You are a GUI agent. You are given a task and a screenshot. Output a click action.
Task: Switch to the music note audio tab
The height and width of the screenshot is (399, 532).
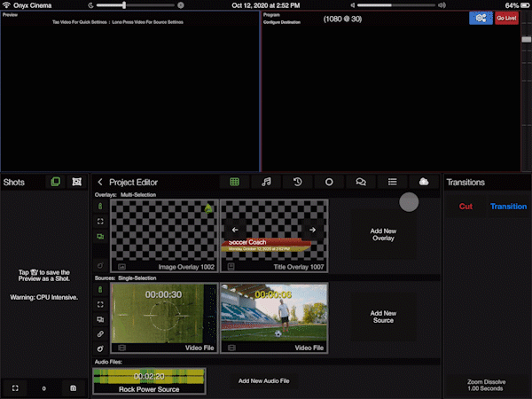point(266,182)
